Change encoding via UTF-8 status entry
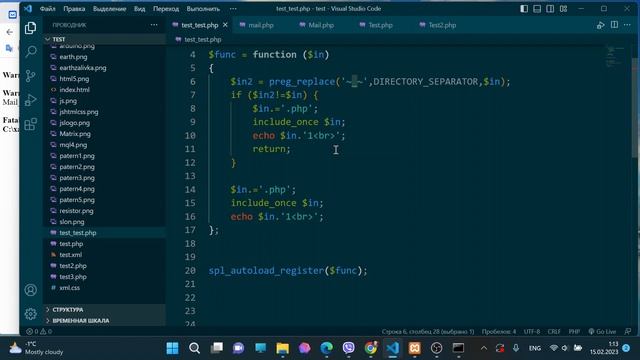 (532, 331)
